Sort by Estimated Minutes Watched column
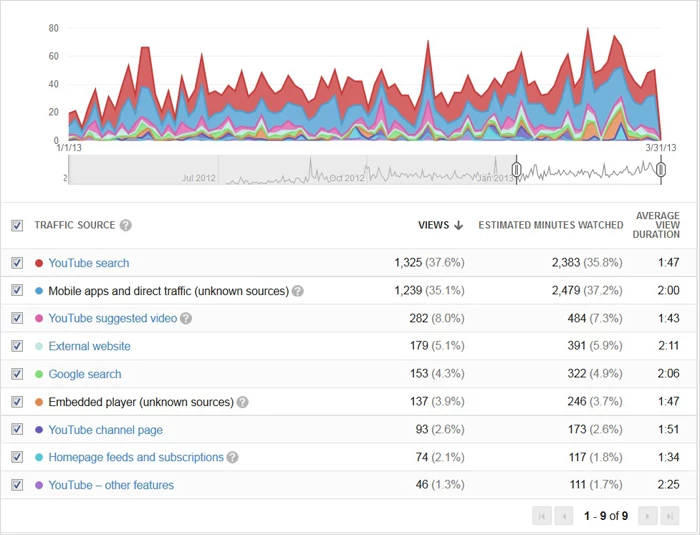 coord(551,225)
